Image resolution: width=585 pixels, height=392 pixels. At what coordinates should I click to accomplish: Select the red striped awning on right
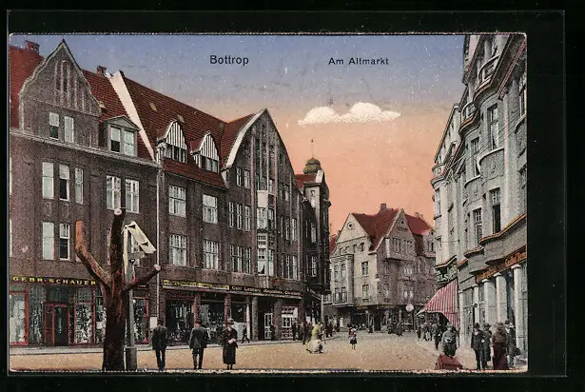pos(443,301)
